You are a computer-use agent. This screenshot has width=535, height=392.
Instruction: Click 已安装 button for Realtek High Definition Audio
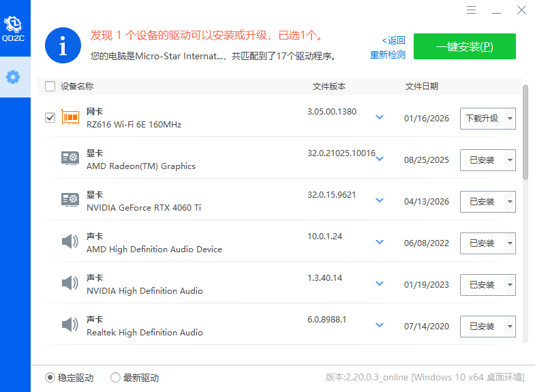(x=483, y=327)
